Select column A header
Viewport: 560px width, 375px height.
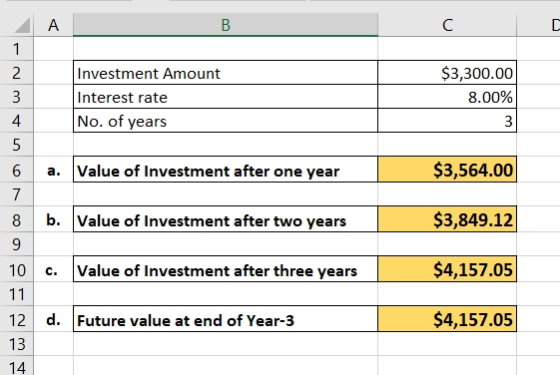point(54,25)
